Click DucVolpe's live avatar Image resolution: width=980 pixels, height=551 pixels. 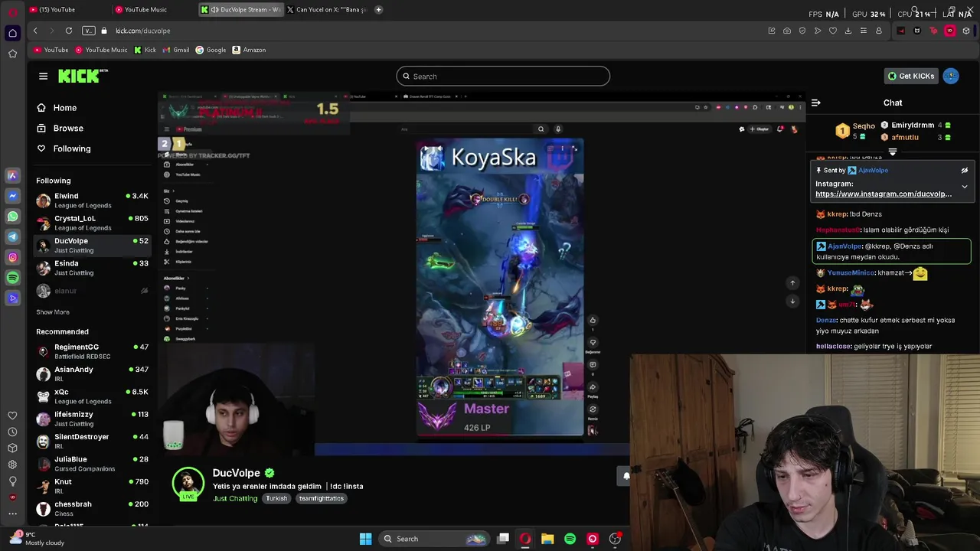pos(188,484)
